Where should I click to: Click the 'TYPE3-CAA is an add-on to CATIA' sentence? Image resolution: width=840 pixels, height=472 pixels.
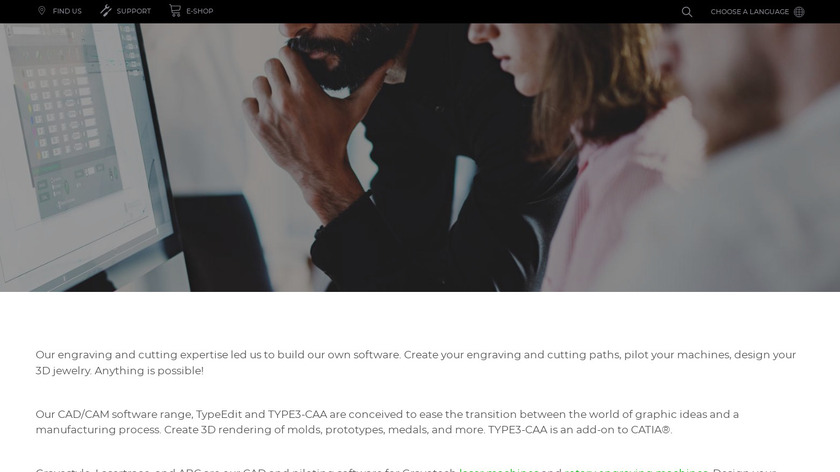coord(580,430)
